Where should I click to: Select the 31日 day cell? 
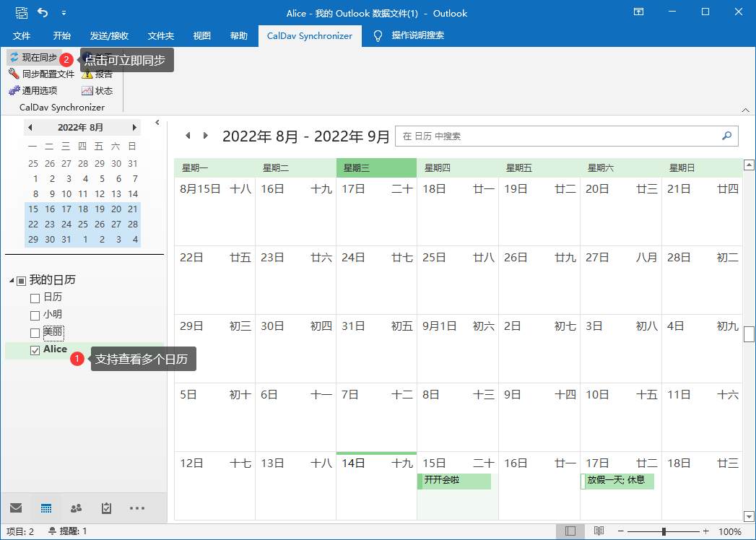click(376, 349)
